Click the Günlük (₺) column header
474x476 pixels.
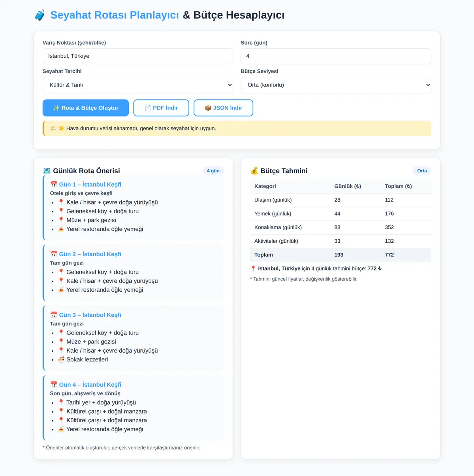click(x=348, y=186)
